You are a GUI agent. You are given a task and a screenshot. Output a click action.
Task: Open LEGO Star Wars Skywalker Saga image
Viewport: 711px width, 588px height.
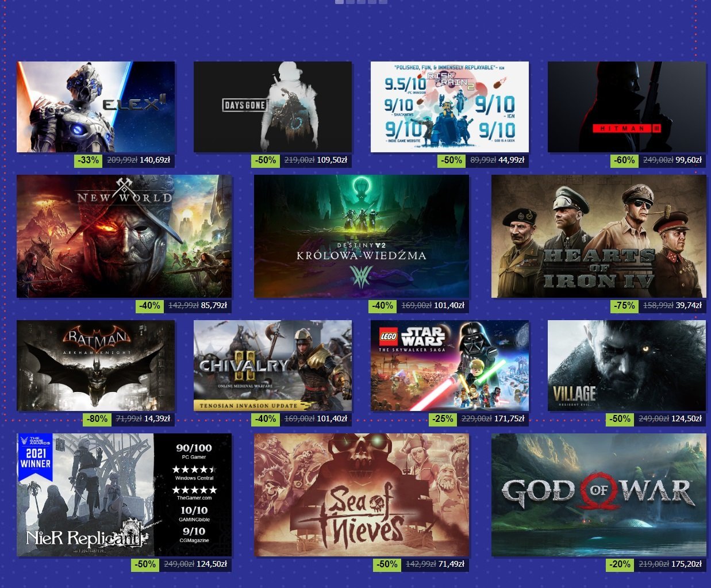pos(449,366)
